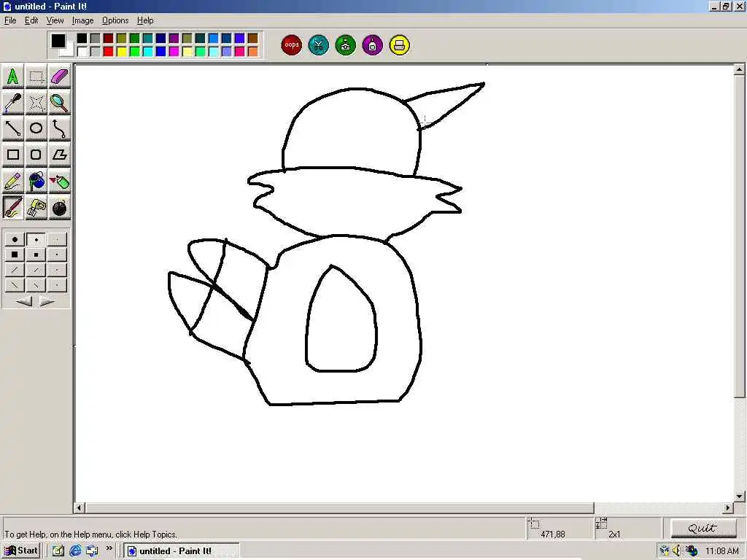Choose the small square brush tip
747x560 pixels.
click(x=57, y=254)
